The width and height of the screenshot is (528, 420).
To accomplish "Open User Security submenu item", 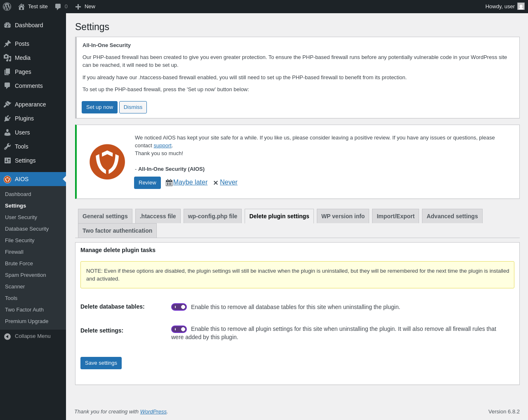I will 33,217.
